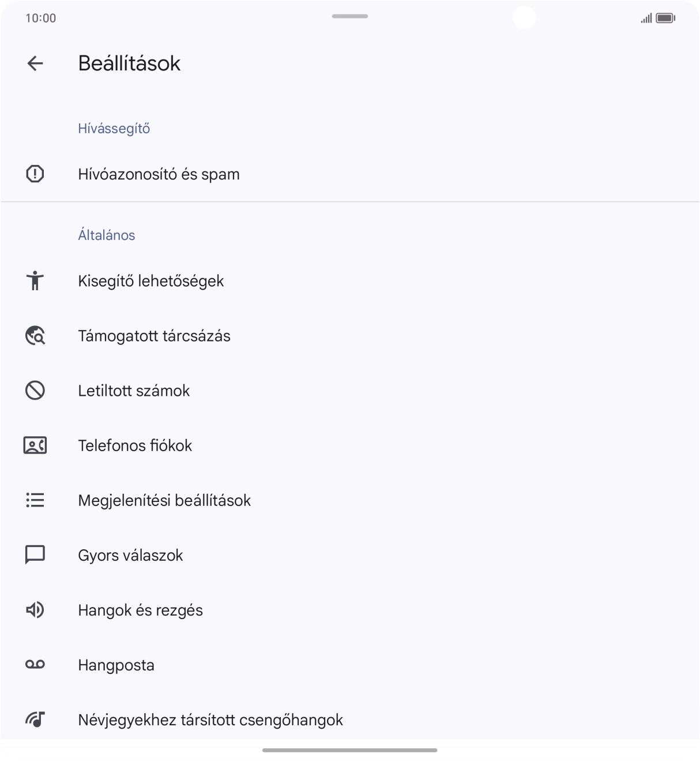
Task: Click the assisted dialing magnifier icon
Action: [x=35, y=335]
